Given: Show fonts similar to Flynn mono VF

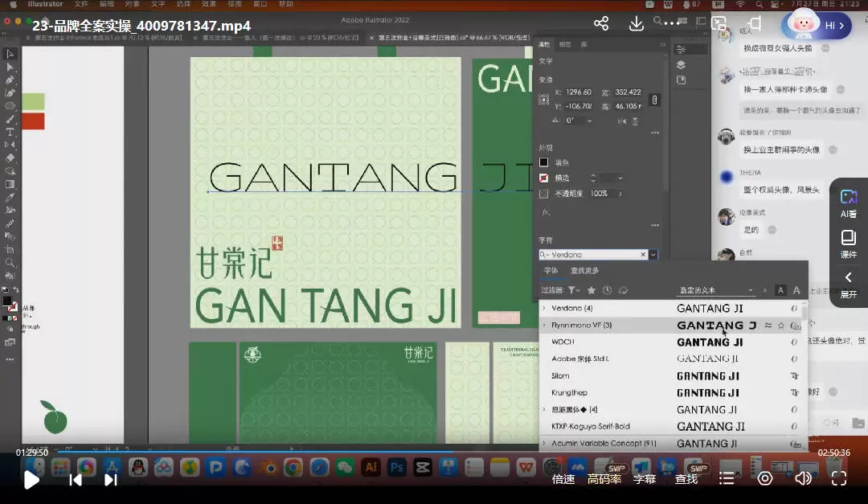Looking at the screenshot, I should pyautogui.click(x=768, y=326).
